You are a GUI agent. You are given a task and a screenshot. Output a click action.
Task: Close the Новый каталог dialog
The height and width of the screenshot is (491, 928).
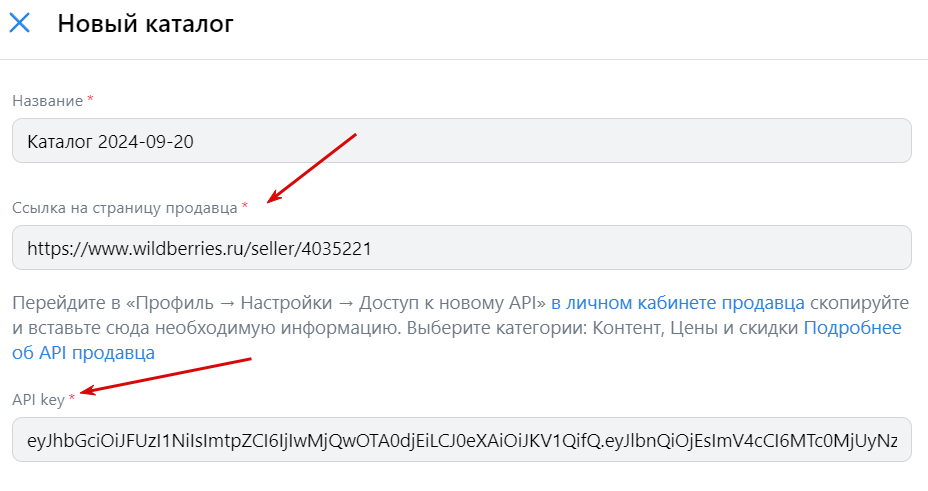click(x=20, y=24)
